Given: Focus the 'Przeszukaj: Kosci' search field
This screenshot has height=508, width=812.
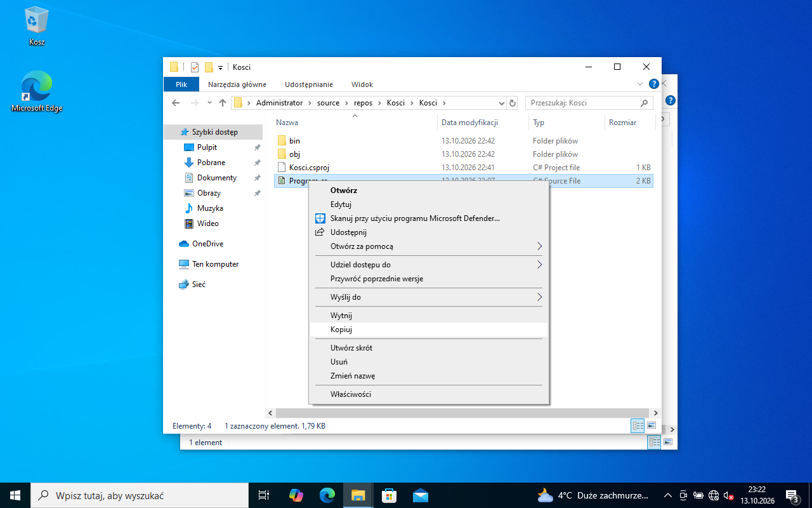Looking at the screenshot, I should (x=589, y=103).
